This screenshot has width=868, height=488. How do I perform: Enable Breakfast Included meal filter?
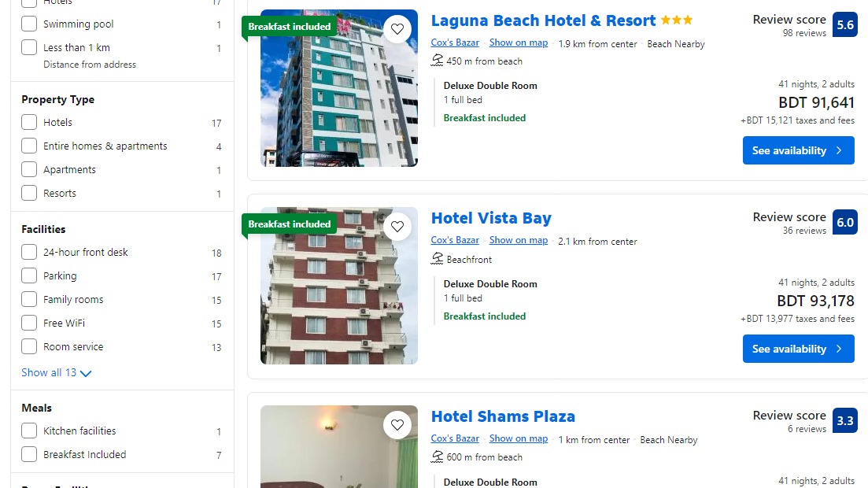pos(29,454)
